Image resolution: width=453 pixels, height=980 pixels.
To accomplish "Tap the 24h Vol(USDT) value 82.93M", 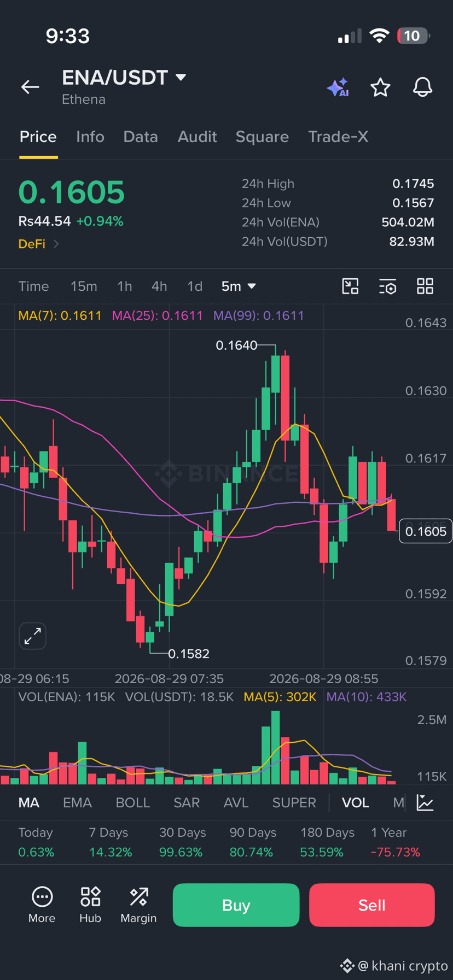I will coord(411,242).
